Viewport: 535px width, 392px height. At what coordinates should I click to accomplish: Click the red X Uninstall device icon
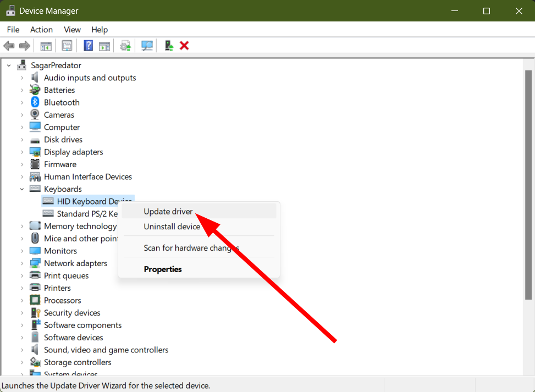(x=184, y=46)
